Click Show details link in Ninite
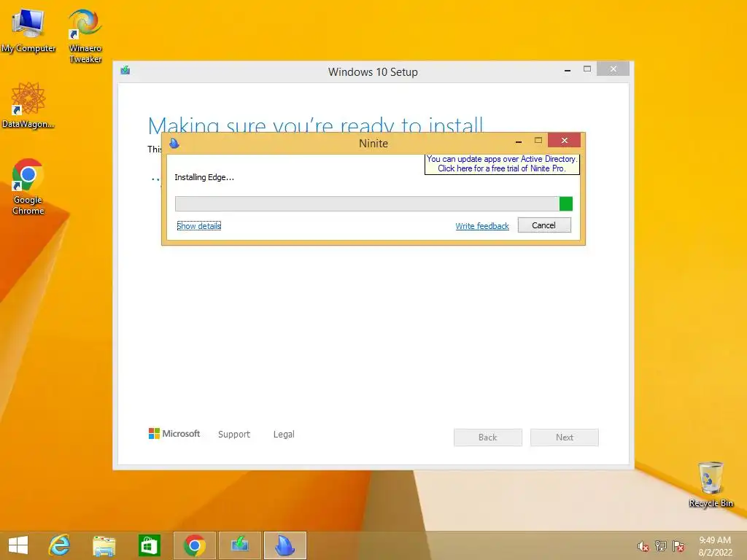Screen dimensions: 747x560 198,226
